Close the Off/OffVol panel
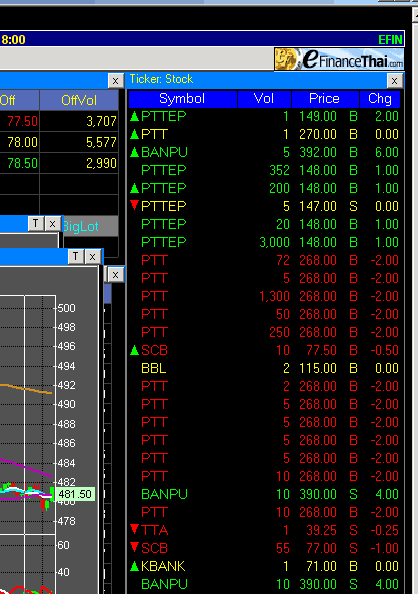 pos(116,81)
